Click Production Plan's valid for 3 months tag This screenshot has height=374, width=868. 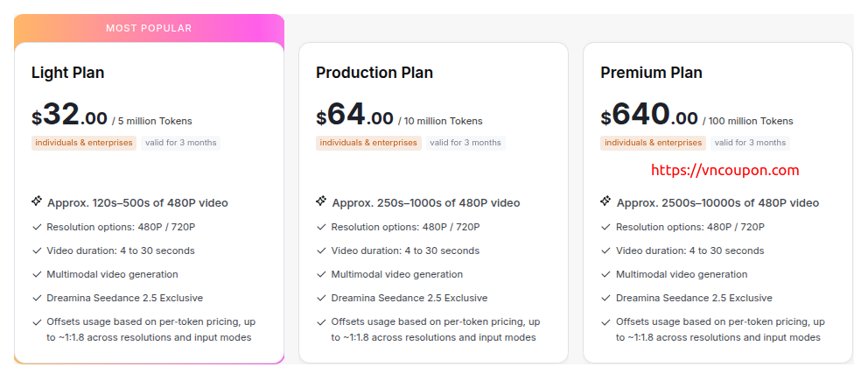(465, 143)
